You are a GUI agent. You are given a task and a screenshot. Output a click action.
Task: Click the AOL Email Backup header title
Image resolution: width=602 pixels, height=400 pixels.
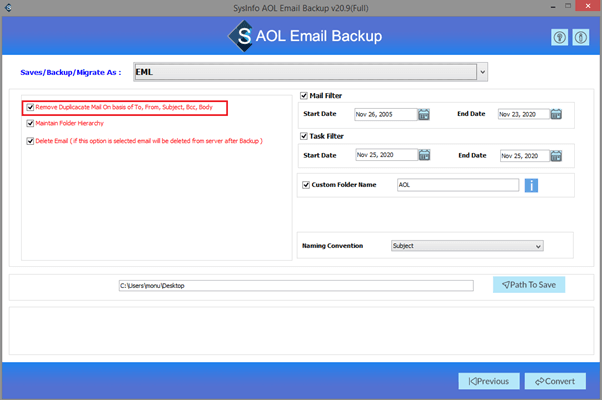click(319, 36)
